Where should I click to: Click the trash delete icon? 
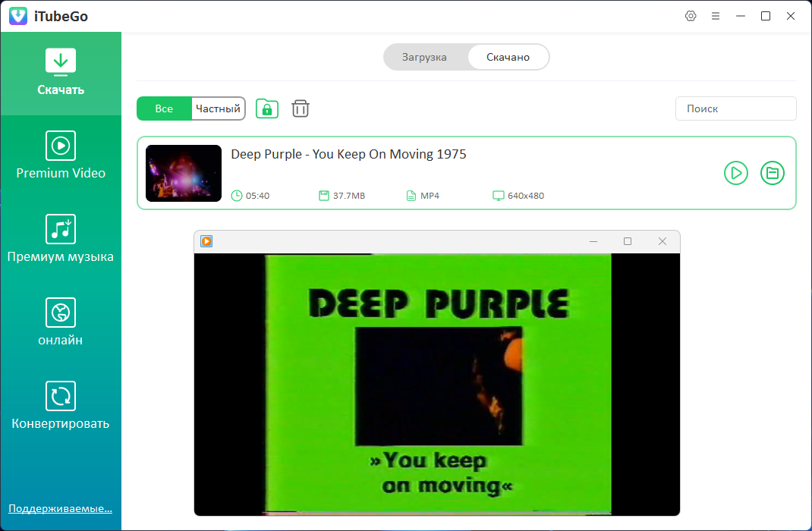(301, 108)
